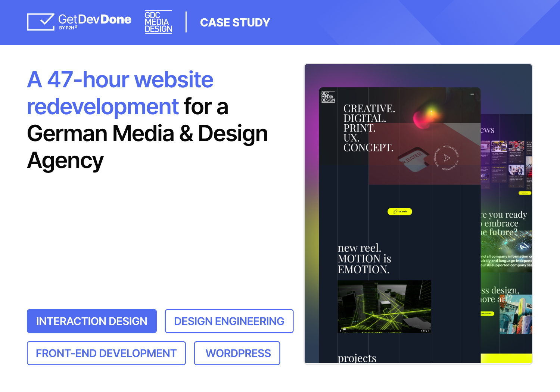Select the Interaction Design tag
Image resolution: width=560 pixels, height=392 pixels.
point(92,321)
